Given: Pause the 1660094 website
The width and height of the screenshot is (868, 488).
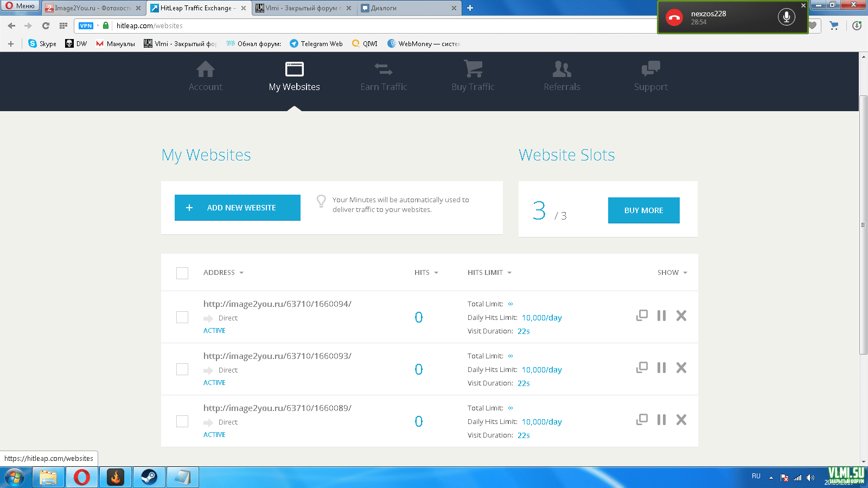Looking at the screenshot, I should (x=661, y=316).
